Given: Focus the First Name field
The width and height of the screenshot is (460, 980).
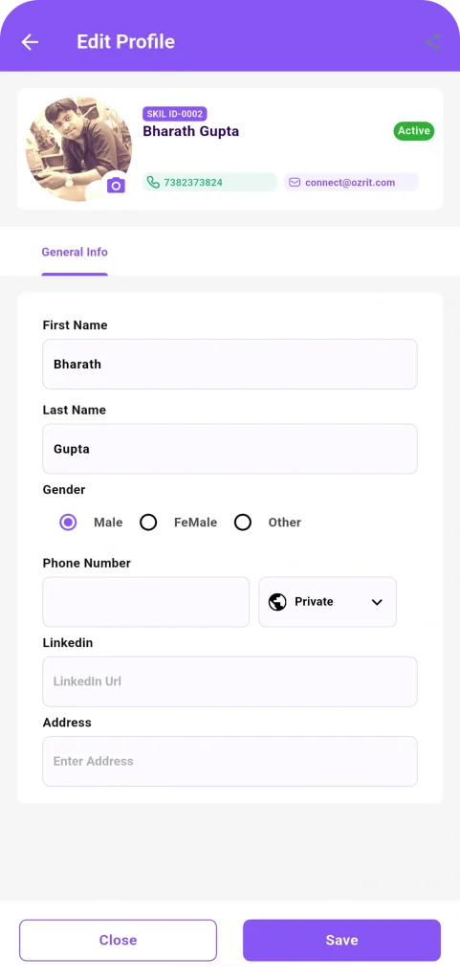Looking at the screenshot, I should 230,364.
